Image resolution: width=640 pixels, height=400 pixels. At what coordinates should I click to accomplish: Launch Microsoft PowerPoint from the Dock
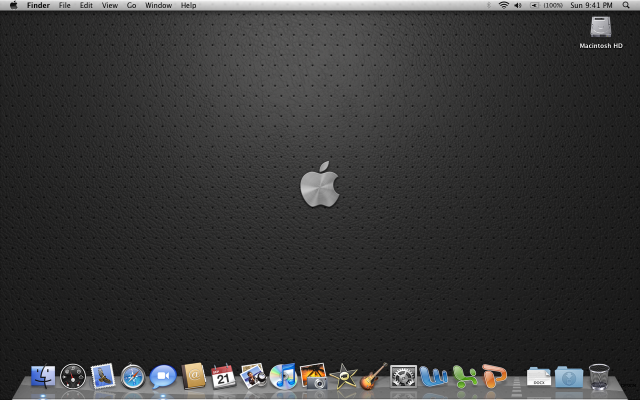click(x=494, y=376)
